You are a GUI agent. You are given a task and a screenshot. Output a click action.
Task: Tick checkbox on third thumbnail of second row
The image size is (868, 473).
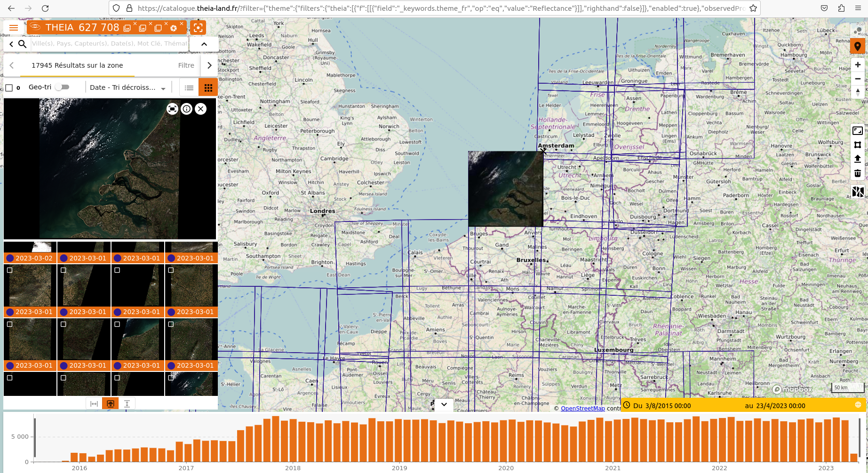[x=117, y=270]
